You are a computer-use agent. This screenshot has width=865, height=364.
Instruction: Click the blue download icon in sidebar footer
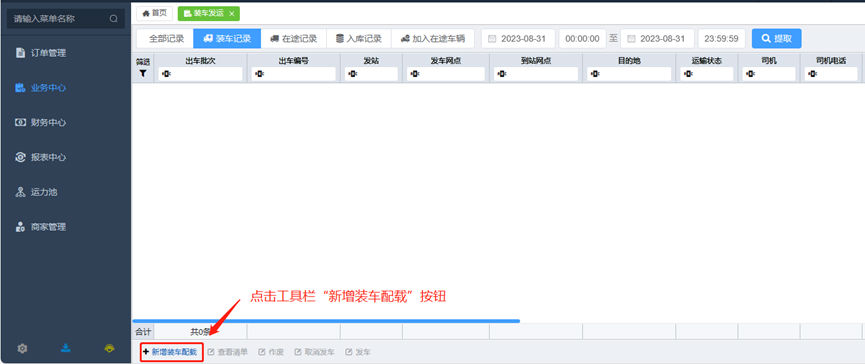tap(66, 348)
